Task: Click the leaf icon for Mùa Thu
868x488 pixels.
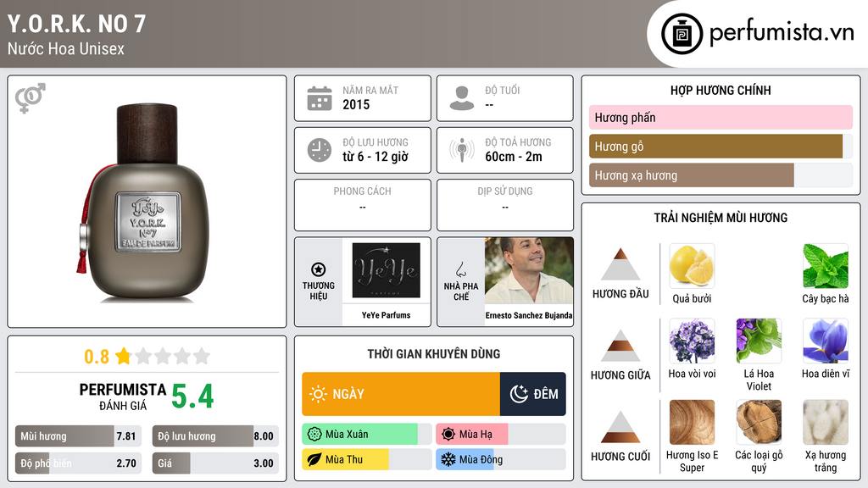Action: click(314, 459)
